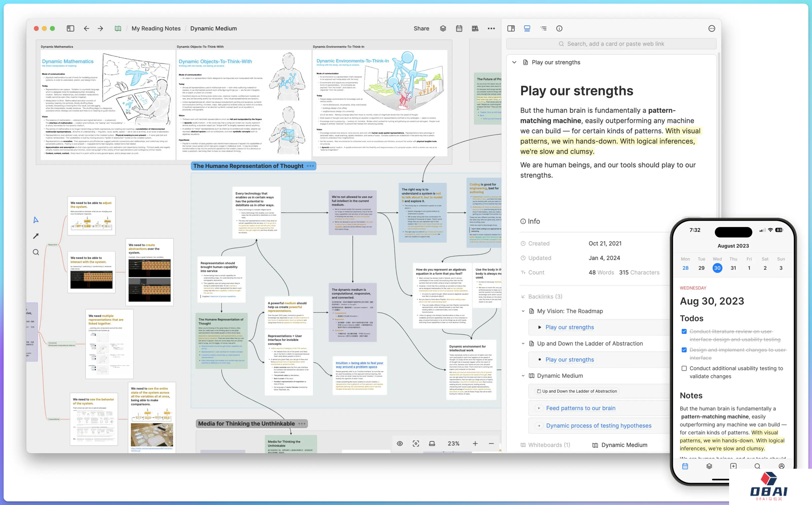Collapse the My Vision: The Roadmap backlink
812x505 pixels.
(x=523, y=311)
